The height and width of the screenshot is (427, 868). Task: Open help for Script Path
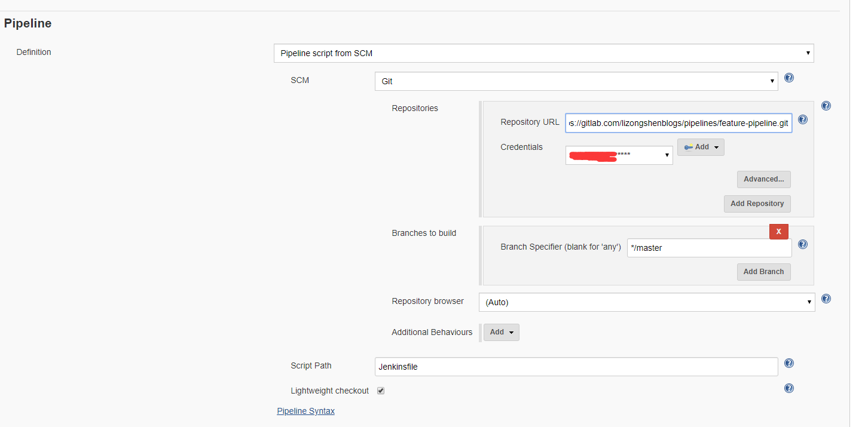788,363
